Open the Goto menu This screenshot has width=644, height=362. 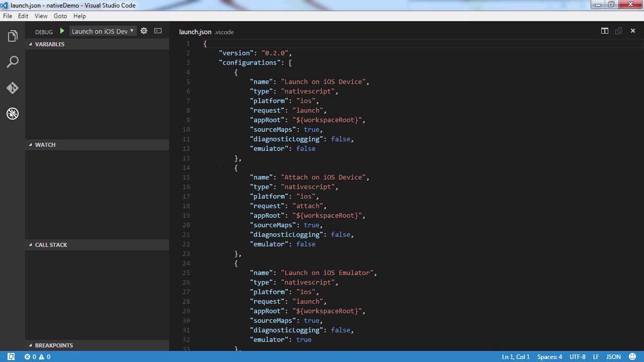60,16
